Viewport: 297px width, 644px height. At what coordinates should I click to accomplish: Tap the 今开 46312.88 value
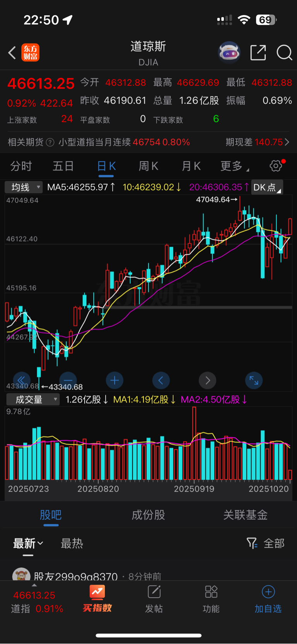(x=126, y=82)
